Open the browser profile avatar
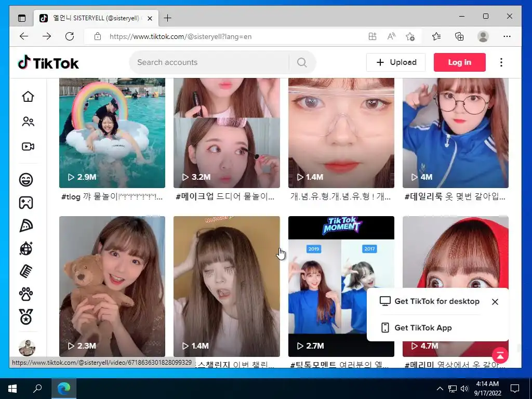532x399 pixels. coord(483,36)
